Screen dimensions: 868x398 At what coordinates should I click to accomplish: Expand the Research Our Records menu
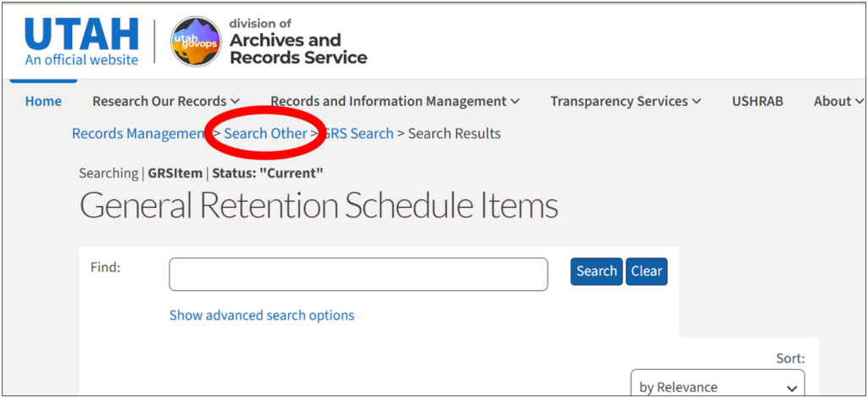[x=166, y=102]
